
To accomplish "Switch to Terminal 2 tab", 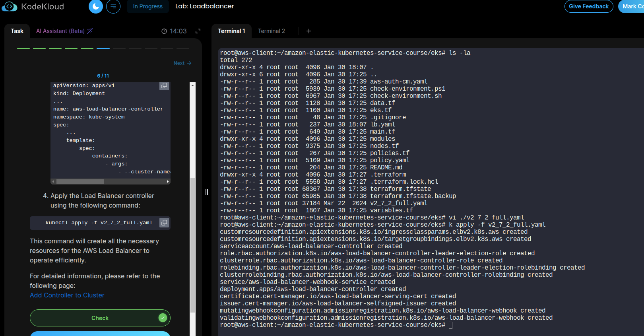I will click(272, 31).
